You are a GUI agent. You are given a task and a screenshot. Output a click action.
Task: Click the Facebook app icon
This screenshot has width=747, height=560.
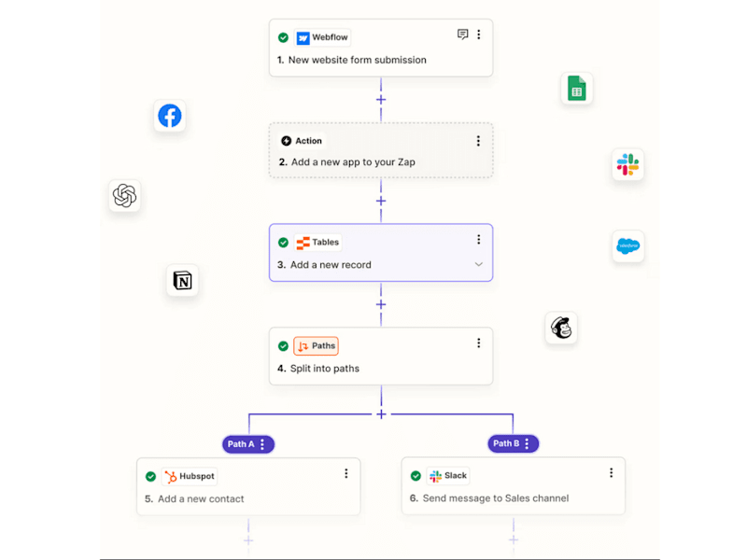pyautogui.click(x=170, y=116)
